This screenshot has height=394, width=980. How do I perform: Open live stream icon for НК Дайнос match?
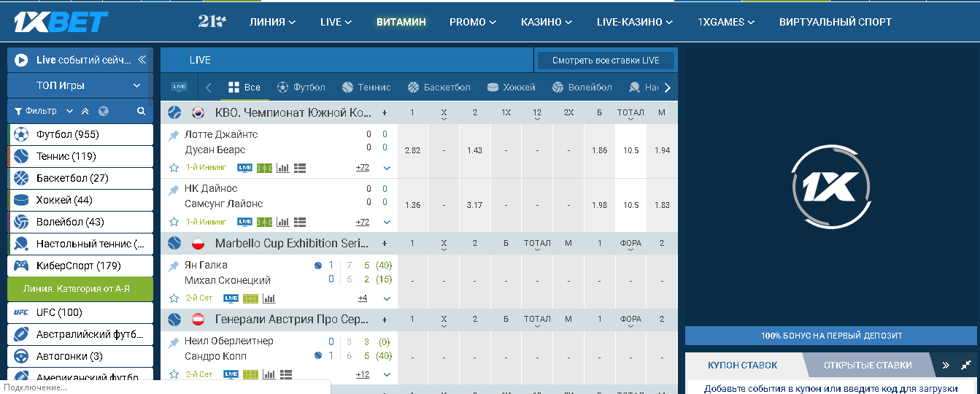(245, 222)
